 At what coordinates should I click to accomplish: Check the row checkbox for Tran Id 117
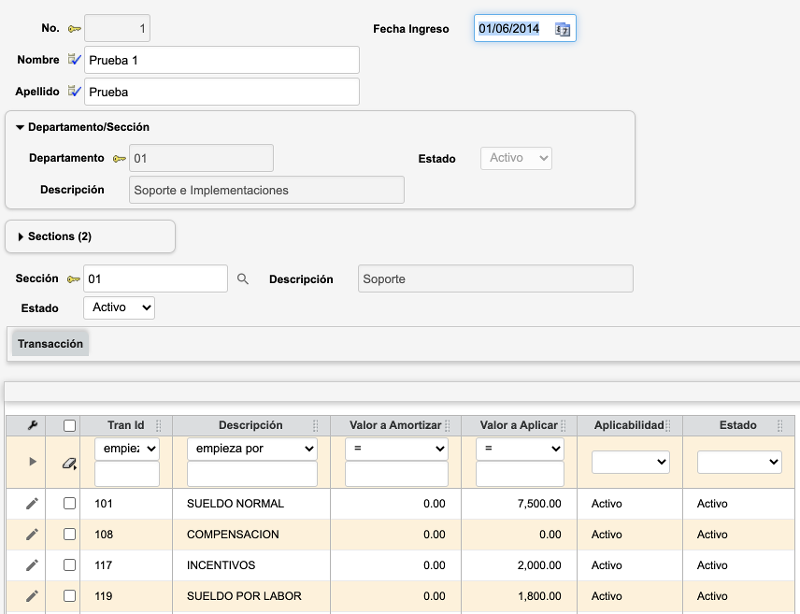point(69,565)
